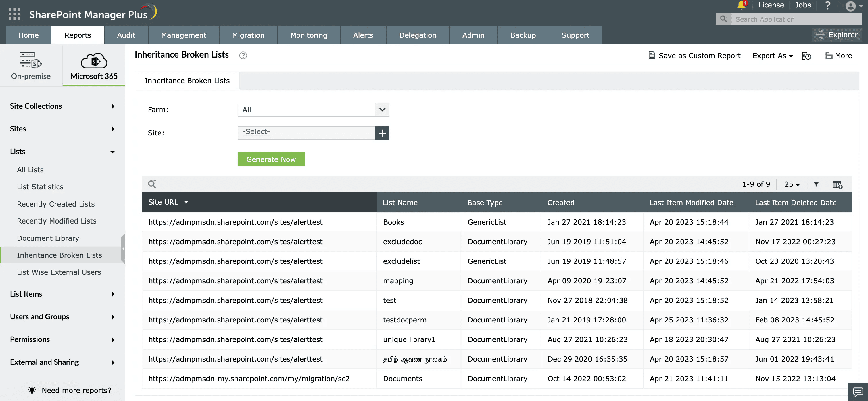The width and height of the screenshot is (868, 401).
Task: Open the schedule report icon
Action: [x=806, y=56]
